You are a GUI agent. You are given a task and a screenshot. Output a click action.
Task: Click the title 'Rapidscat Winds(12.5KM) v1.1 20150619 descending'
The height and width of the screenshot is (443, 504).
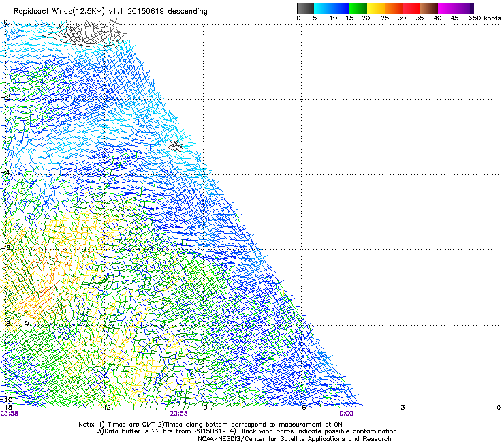(x=110, y=12)
